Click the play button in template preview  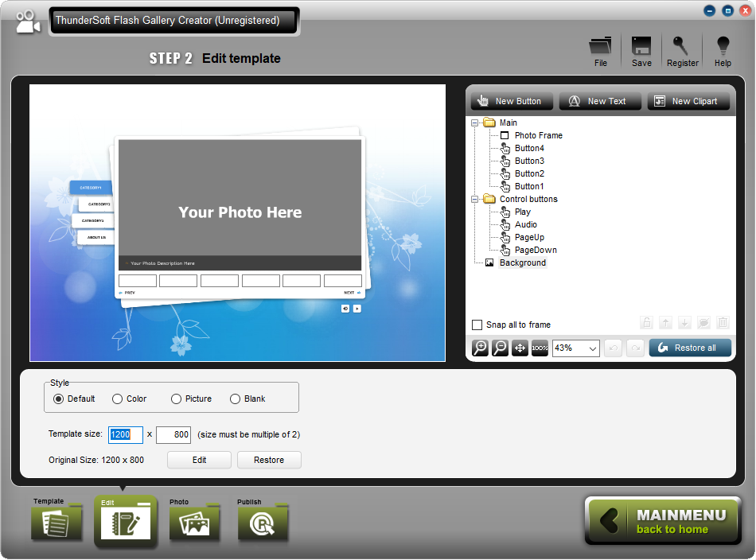[357, 309]
